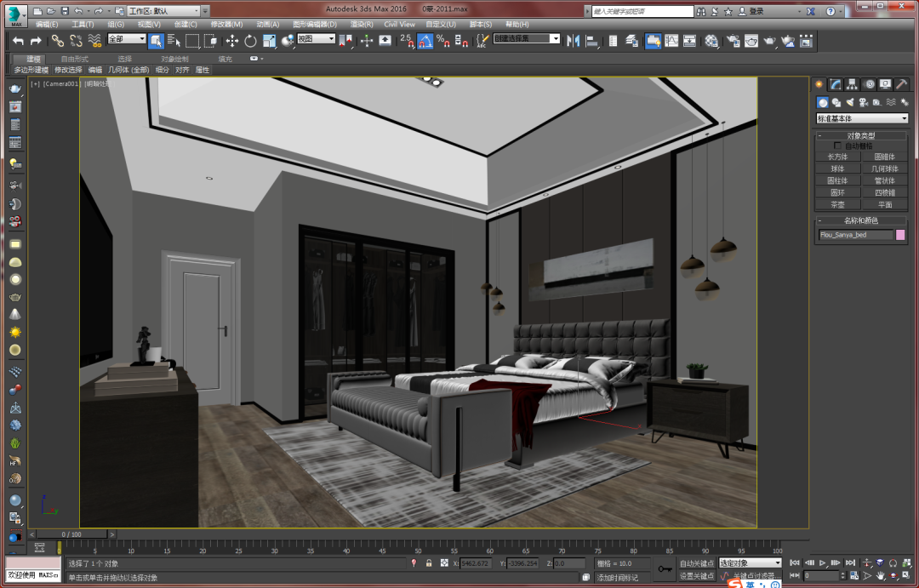Click the 长方体 box button
The height and width of the screenshot is (588, 919).
pyautogui.click(x=837, y=157)
